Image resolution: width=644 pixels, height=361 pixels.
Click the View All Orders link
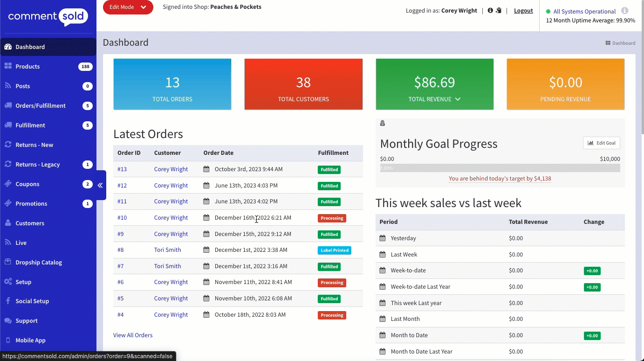pyautogui.click(x=133, y=335)
